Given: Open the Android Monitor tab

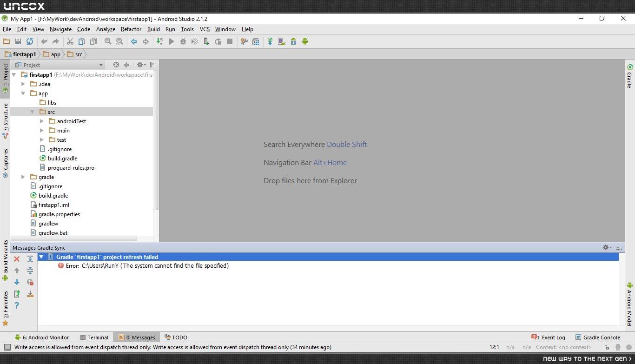Looking at the screenshot, I should tap(42, 338).
